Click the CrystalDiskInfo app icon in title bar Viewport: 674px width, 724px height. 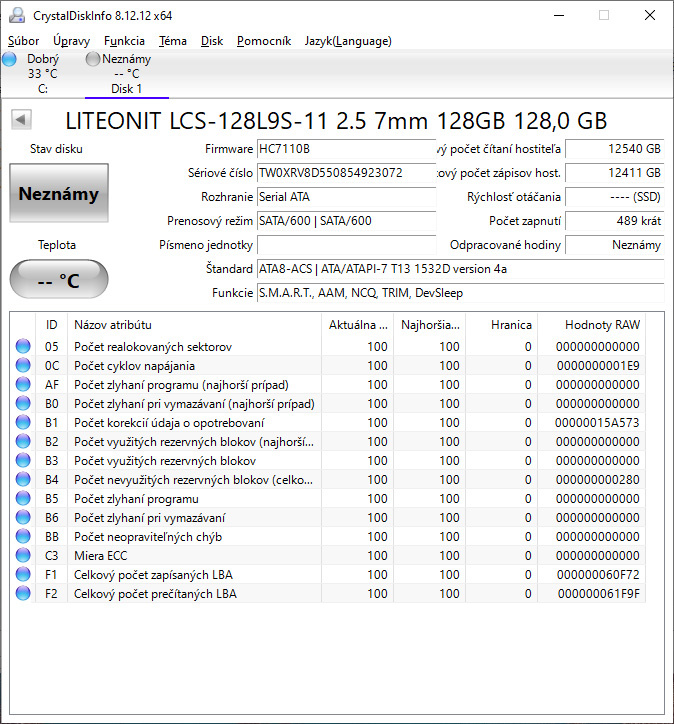click(17, 15)
